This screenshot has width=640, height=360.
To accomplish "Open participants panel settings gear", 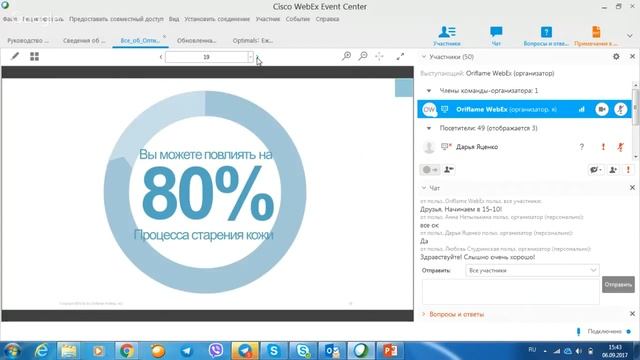I will coord(616,57).
